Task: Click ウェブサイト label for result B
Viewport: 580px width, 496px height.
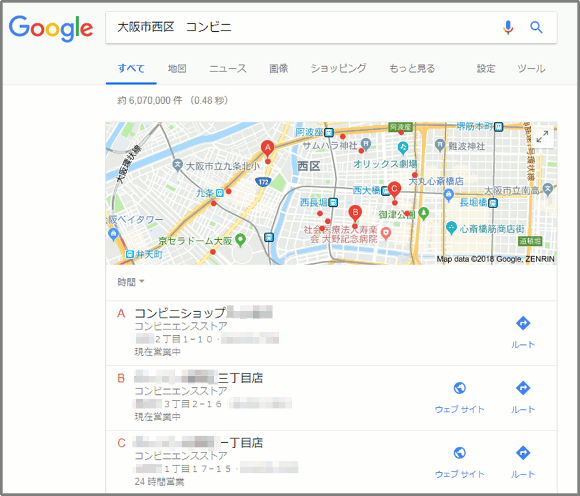Action: (x=460, y=409)
